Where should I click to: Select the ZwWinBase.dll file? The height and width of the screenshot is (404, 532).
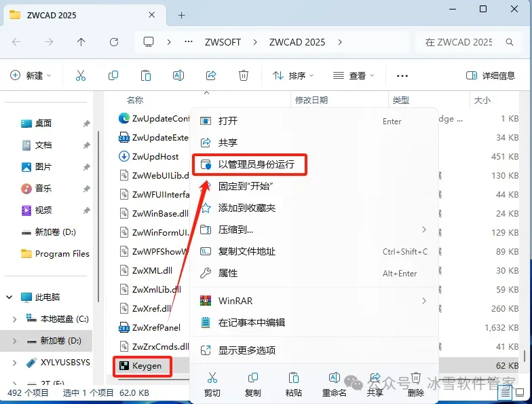tap(155, 213)
